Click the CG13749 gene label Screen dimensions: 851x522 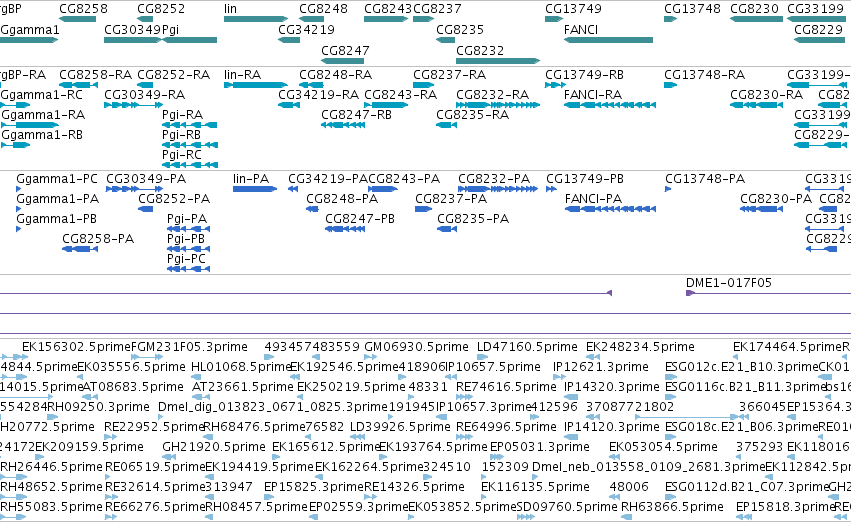coord(573,9)
